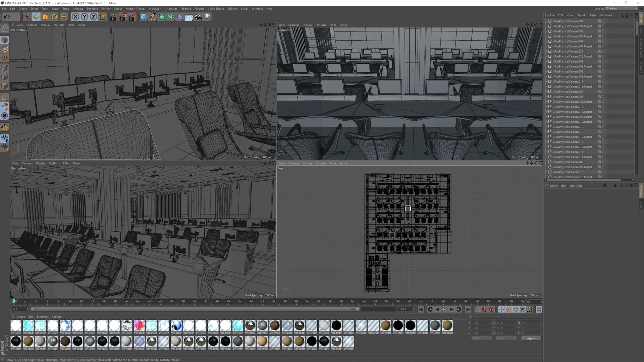Select the Spline Pen icon

pos(153,17)
